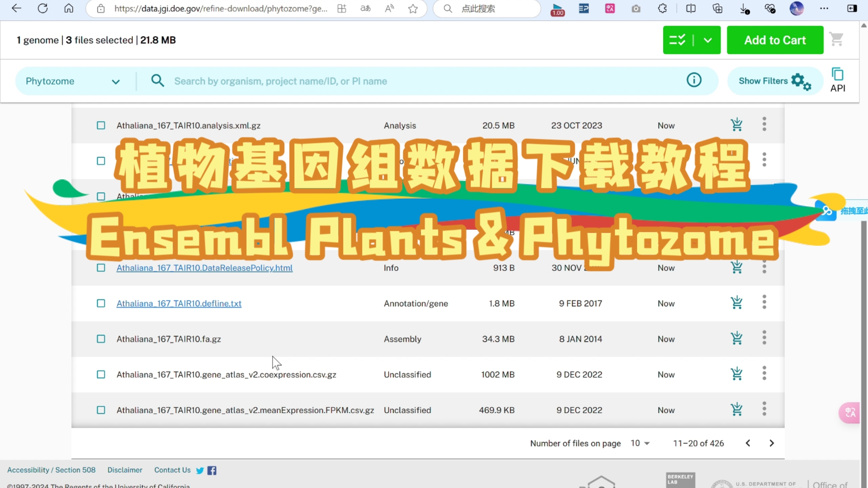Check DataReleasePolicy.html file checkbox
Viewport: 868px width, 488px height.
tap(101, 268)
